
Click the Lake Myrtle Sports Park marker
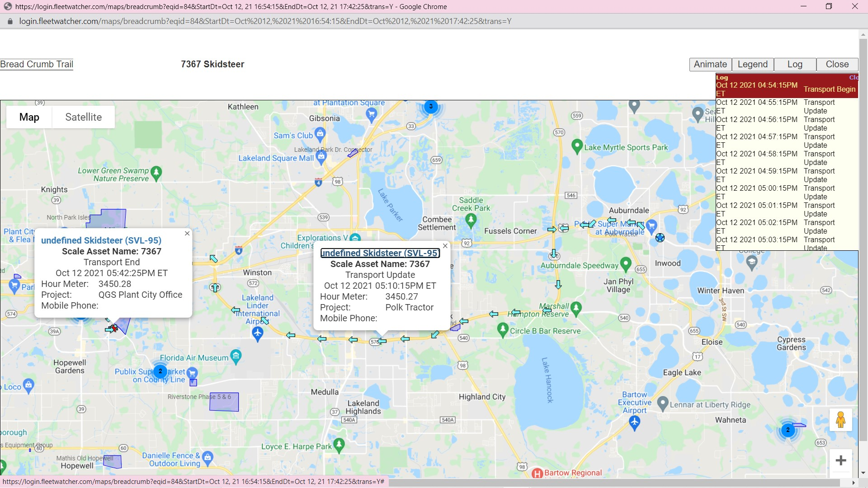point(577,147)
